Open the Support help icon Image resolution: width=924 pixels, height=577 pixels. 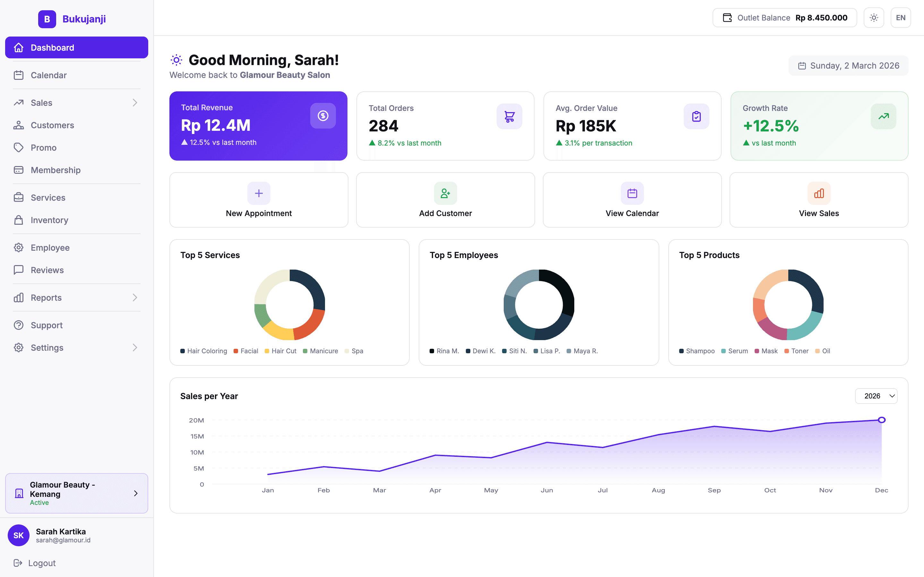(x=19, y=325)
